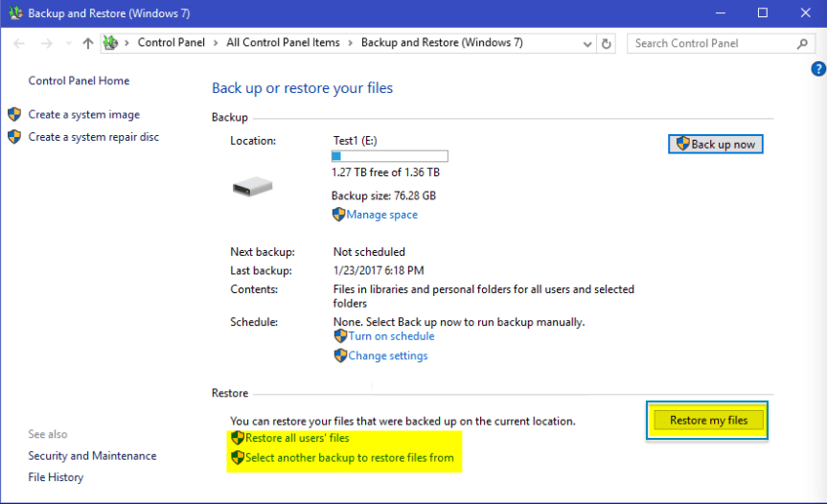The height and width of the screenshot is (504, 827).
Task: Click shield icon beside Create a system image
Action: click(14, 114)
